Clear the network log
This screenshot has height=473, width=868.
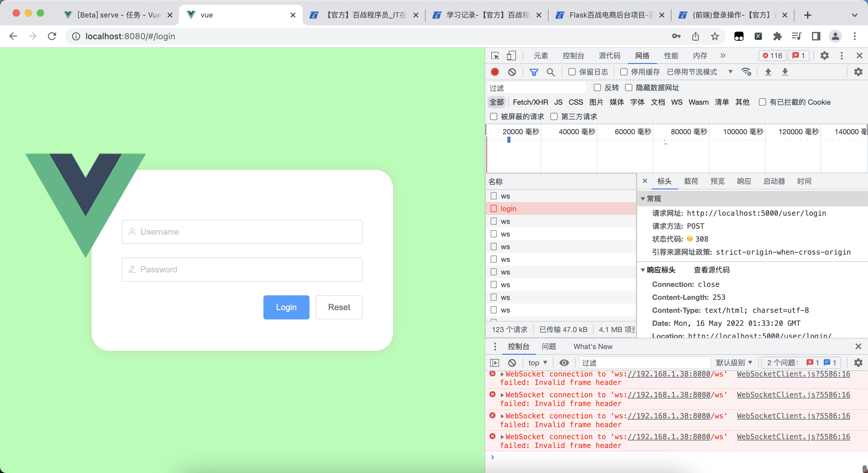click(512, 72)
